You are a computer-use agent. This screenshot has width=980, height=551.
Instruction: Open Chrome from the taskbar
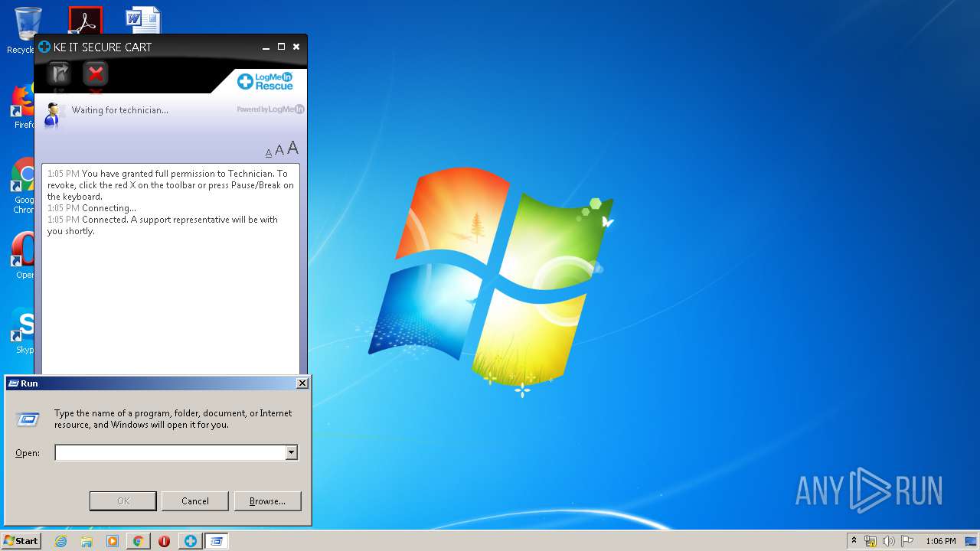click(138, 541)
